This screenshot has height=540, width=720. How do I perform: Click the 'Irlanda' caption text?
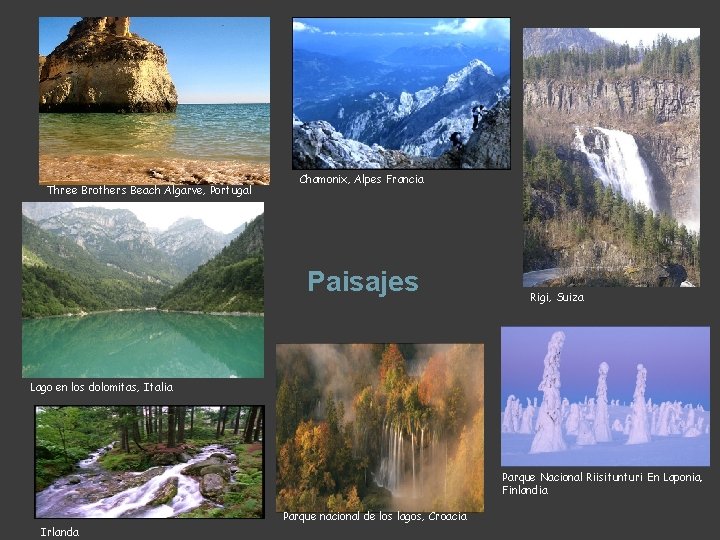[59, 532]
